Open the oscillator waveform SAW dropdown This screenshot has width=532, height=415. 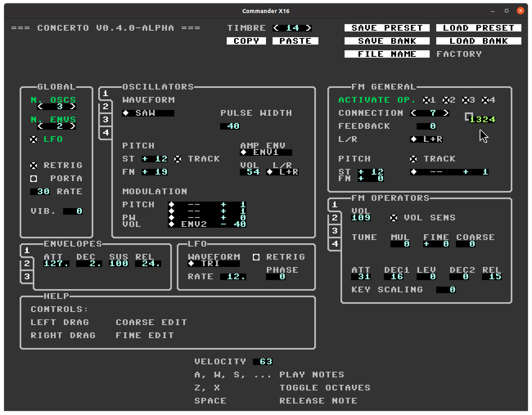pyautogui.click(x=148, y=113)
